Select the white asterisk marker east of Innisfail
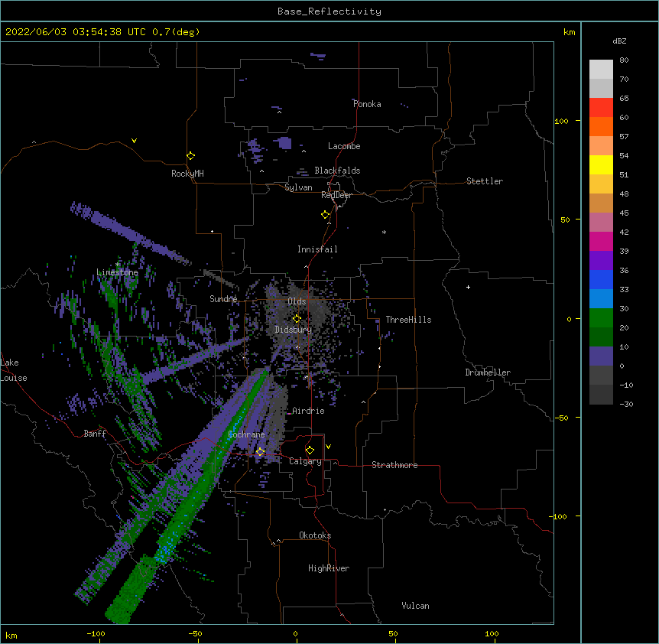 coord(384,232)
